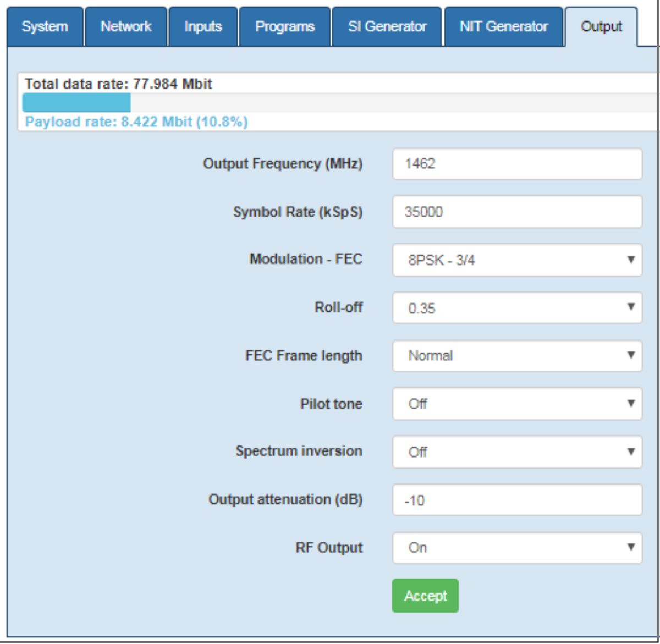The width and height of the screenshot is (660, 644).
Task: Open the Modulation - FEC dropdown
Action: tap(517, 260)
